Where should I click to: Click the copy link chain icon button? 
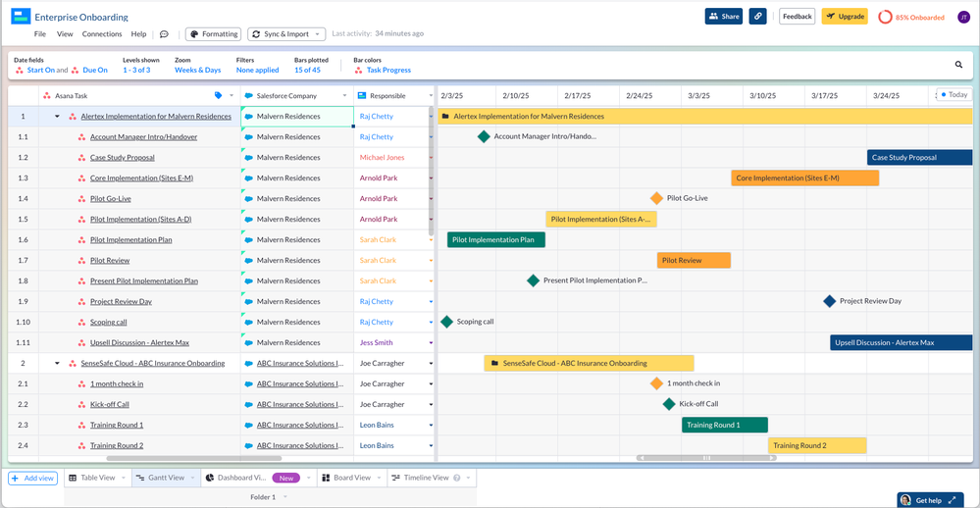[x=757, y=17]
